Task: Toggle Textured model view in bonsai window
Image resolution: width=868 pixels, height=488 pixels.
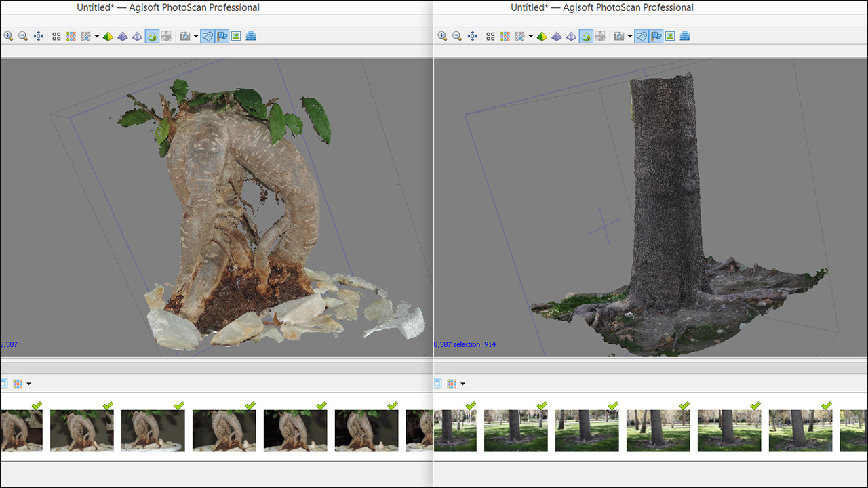Action: click(152, 37)
